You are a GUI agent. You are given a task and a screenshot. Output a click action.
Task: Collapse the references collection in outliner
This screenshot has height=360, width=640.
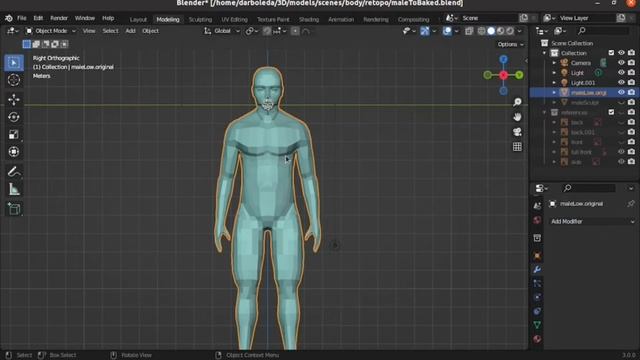point(544,112)
